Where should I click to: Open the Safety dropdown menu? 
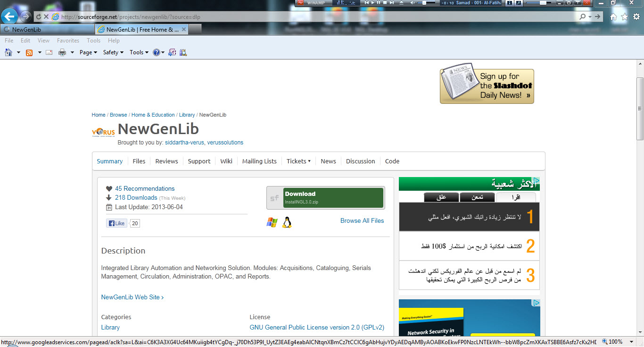point(113,52)
